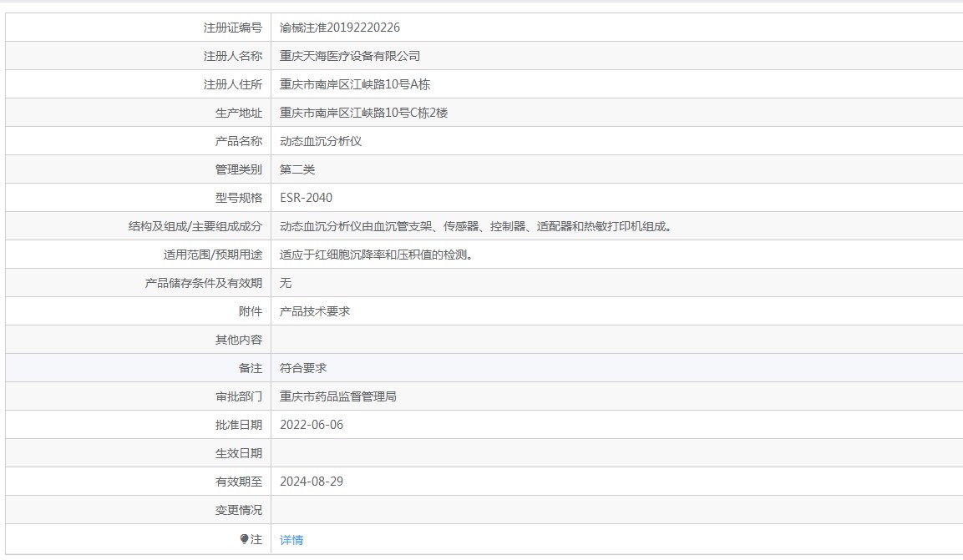This screenshot has width=963, height=560.
Task: Select approving department 重庆市药品监督管理局
Action: (337, 396)
